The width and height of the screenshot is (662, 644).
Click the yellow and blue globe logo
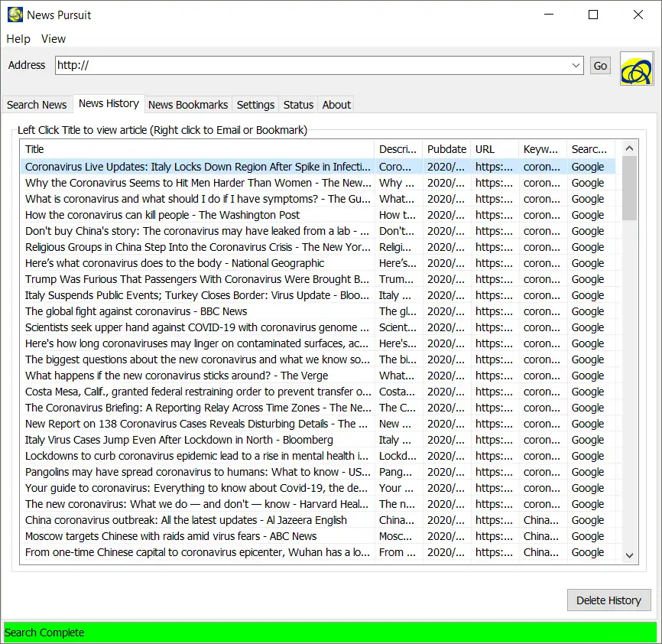(637, 68)
